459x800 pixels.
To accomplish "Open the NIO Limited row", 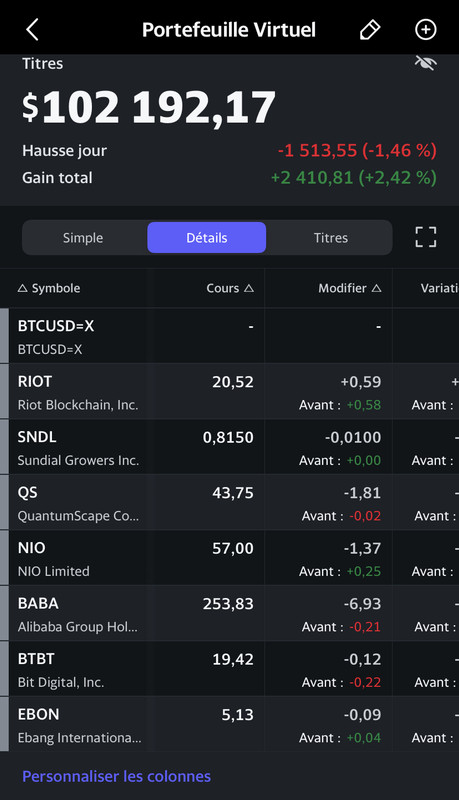I will [230, 558].
